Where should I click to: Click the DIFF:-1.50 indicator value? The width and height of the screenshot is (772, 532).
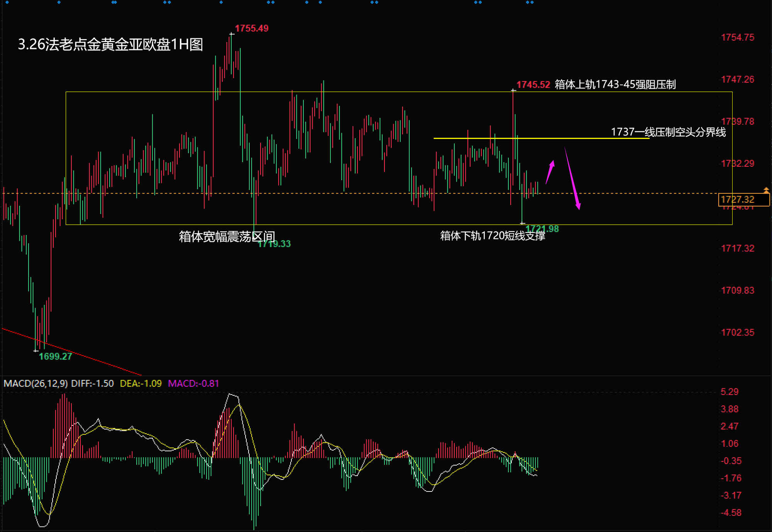click(93, 383)
